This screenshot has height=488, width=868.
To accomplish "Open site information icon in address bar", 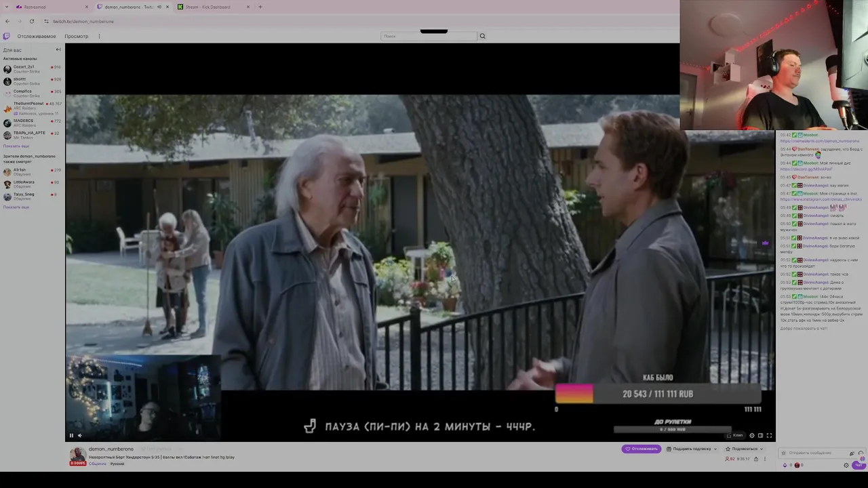I will tap(46, 21).
